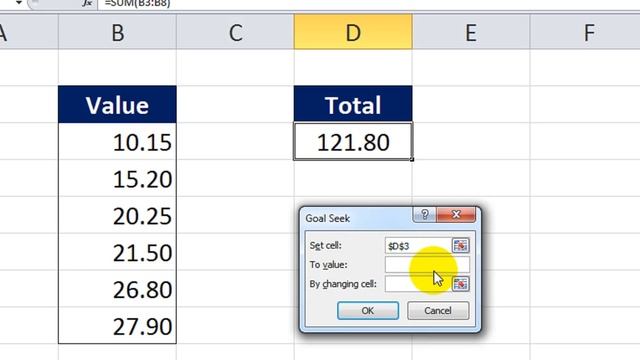Viewport: 640px width, 360px height.
Task: Click the Goal Seek dialog title bar
Action: [x=357, y=218]
